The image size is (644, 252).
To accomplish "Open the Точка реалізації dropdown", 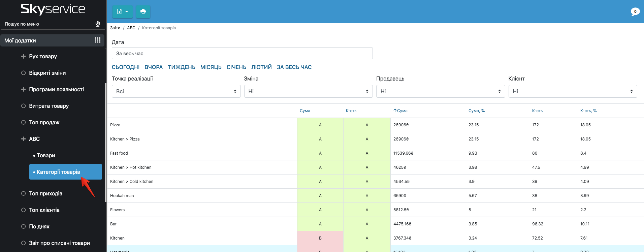I will 176,91.
